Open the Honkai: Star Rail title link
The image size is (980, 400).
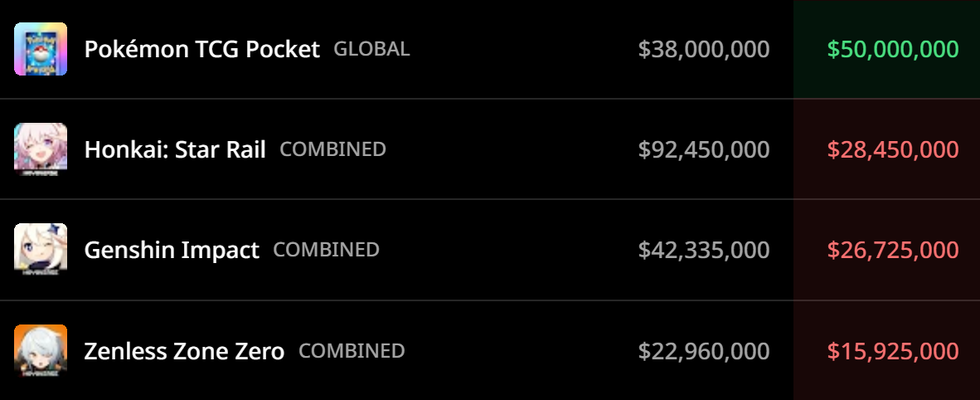[x=175, y=149]
